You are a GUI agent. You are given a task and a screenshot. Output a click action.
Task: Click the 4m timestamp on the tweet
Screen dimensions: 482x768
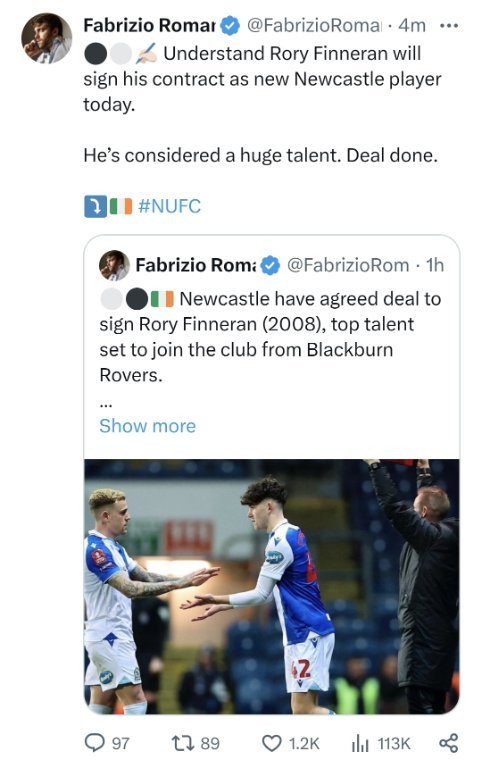click(412, 25)
